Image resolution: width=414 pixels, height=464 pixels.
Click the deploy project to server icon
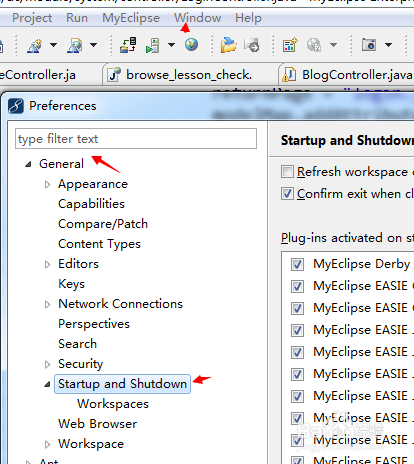click(128, 45)
